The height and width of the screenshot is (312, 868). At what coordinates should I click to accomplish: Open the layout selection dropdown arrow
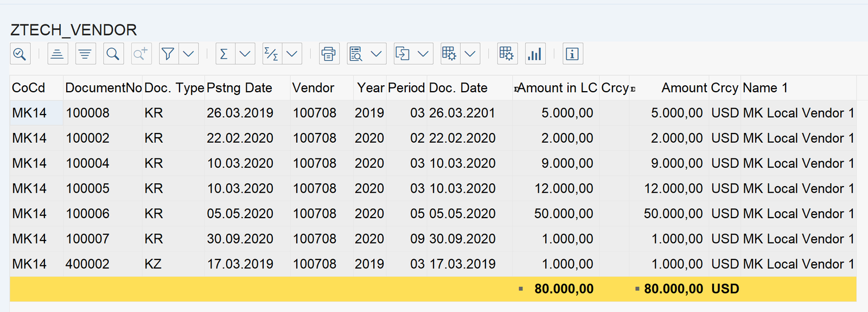[x=470, y=54]
